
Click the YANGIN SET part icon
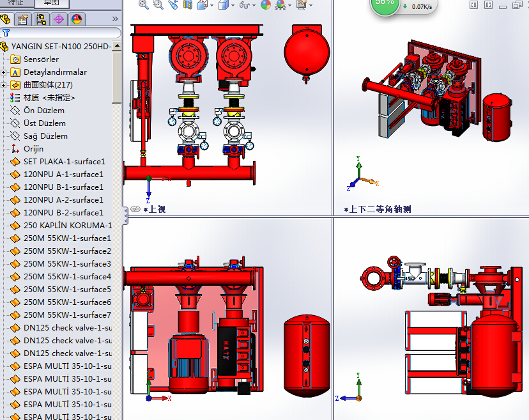tap(4, 47)
